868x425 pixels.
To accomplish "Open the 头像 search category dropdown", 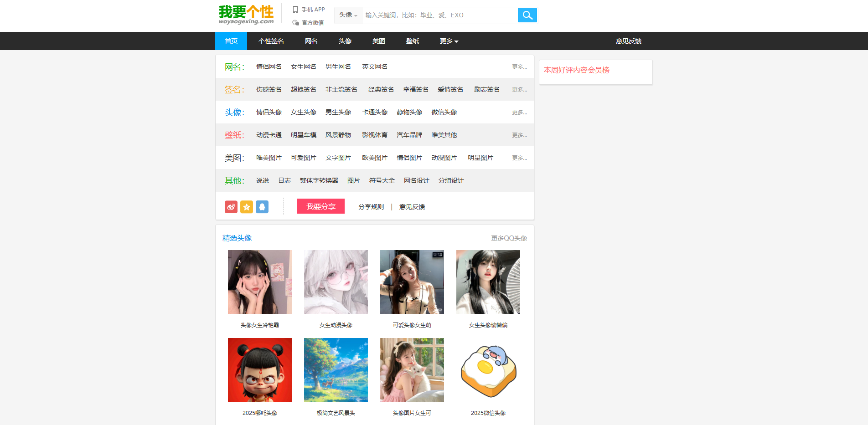I will coord(348,15).
